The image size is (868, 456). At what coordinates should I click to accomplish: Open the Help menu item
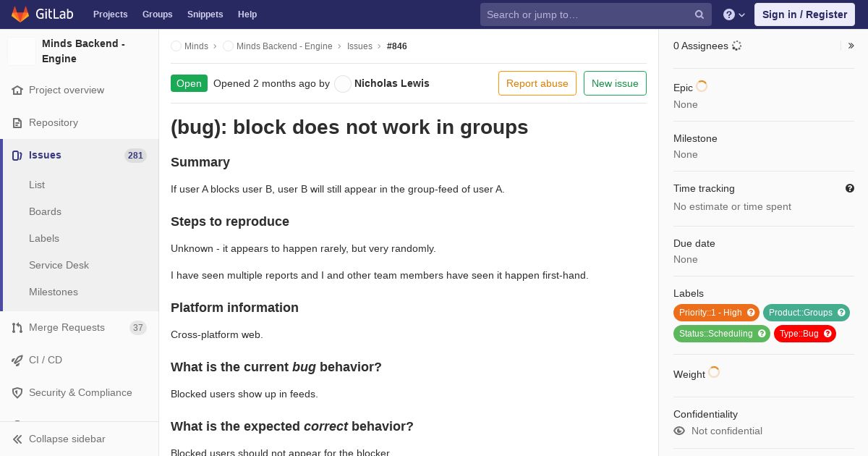[x=247, y=14]
